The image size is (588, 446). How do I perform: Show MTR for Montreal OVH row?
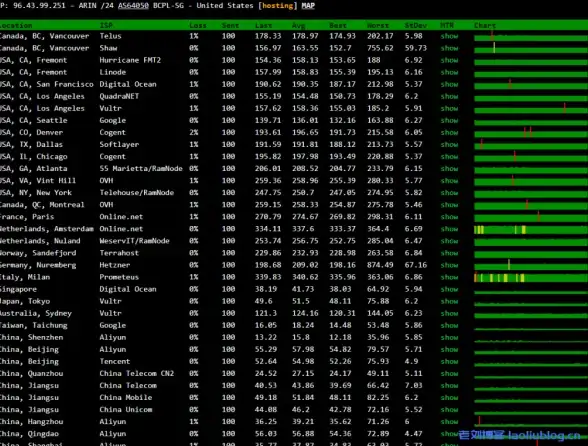449,204
